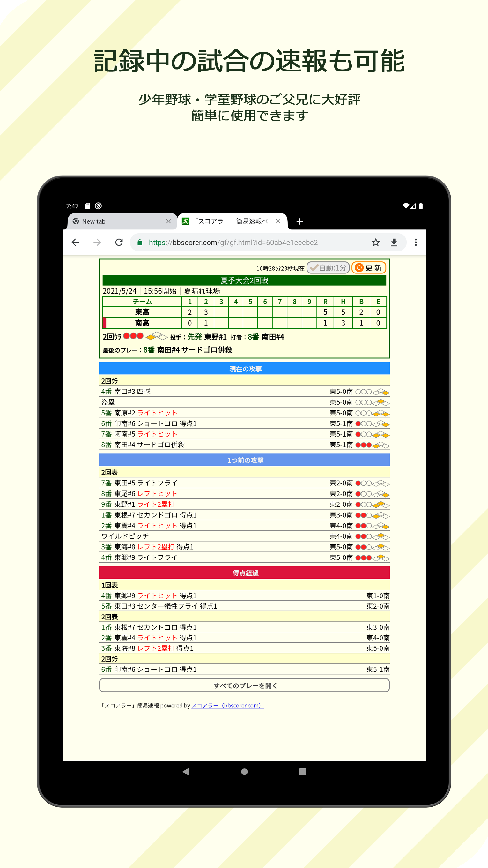The image size is (488, 868).
Task: Tap the Android home circle button
Action: (245, 771)
